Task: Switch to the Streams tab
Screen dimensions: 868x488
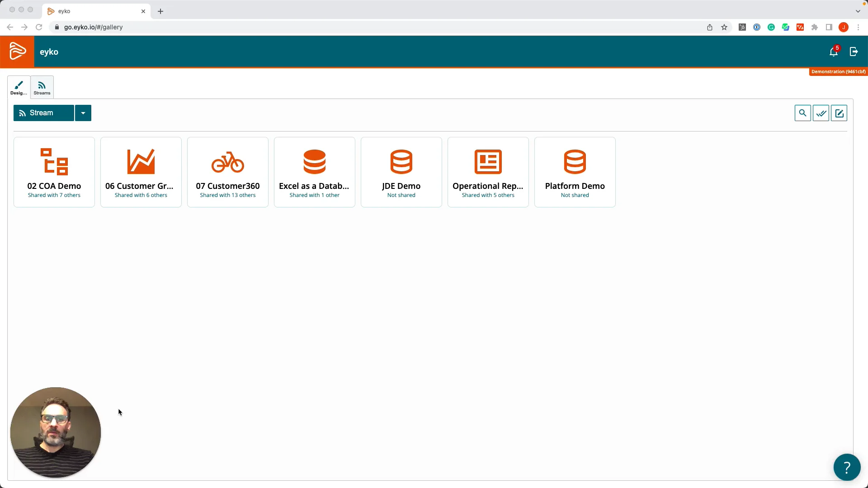Action: pos(42,87)
